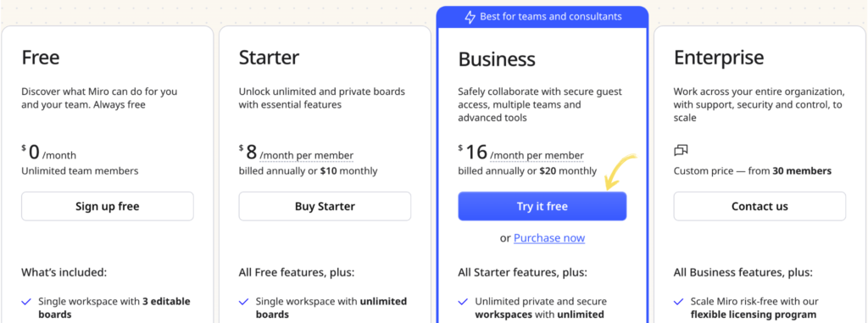
Task: Click the Enterprise plan heading
Action: click(719, 57)
